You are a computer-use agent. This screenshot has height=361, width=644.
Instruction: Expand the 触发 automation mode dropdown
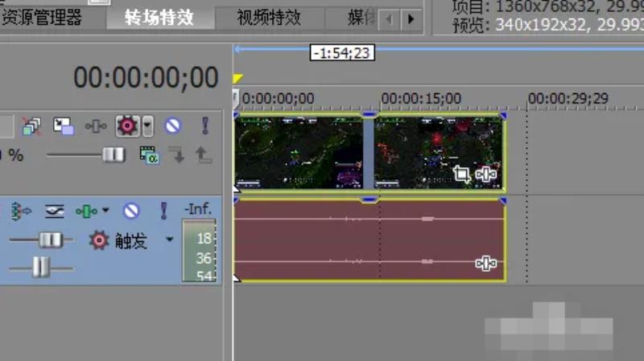click(x=169, y=239)
